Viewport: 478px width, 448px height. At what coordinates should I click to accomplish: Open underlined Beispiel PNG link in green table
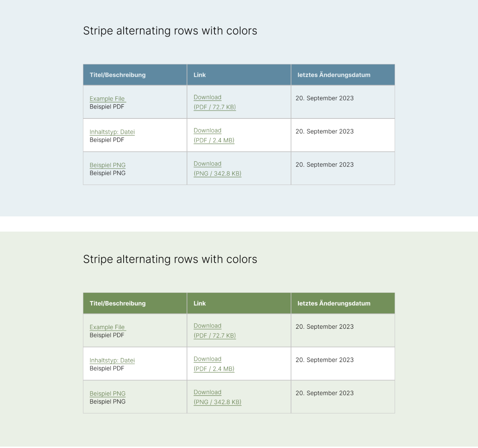tap(107, 394)
